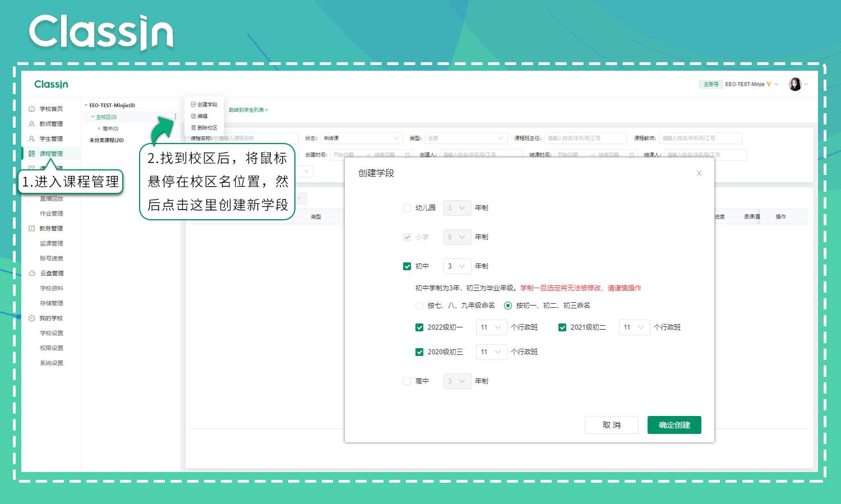The image size is (841, 504).
Task: Click the user avatar in top right
Action: (x=795, y=84)
